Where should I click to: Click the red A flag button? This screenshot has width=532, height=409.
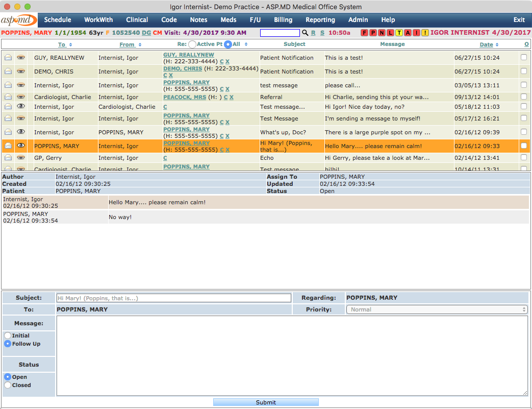pyautogui.click(x=408, y=33)
